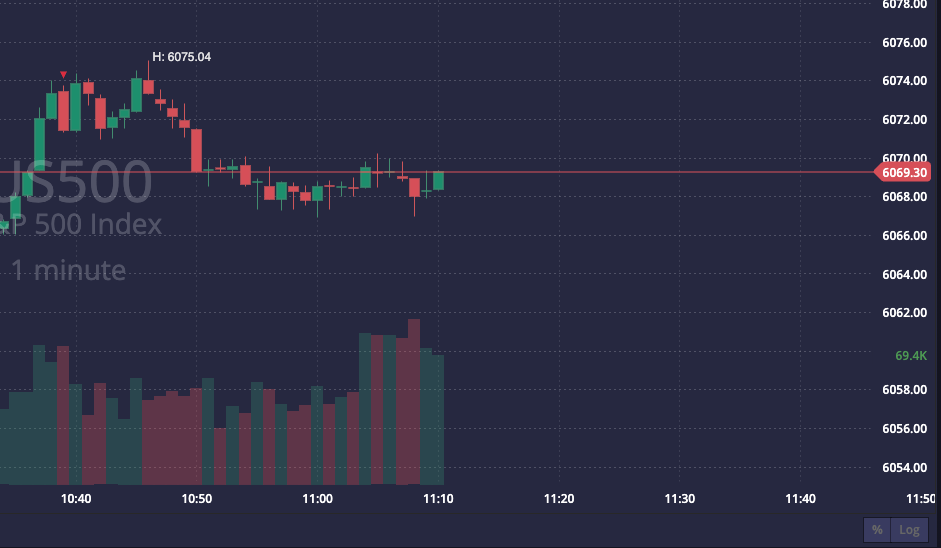The image size is (941, 548).
Task: Click the 10:40 time axis label
Action: [x=76, y=498]
